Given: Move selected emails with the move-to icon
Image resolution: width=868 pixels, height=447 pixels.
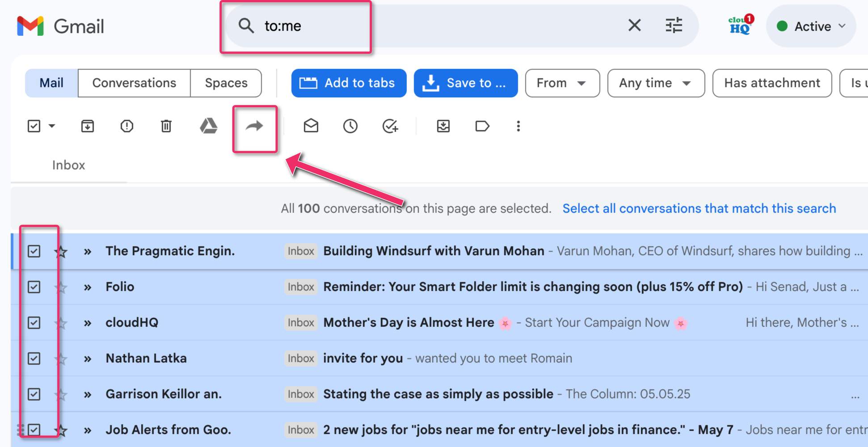Looking at the screenshot, I should click(443, 126).
